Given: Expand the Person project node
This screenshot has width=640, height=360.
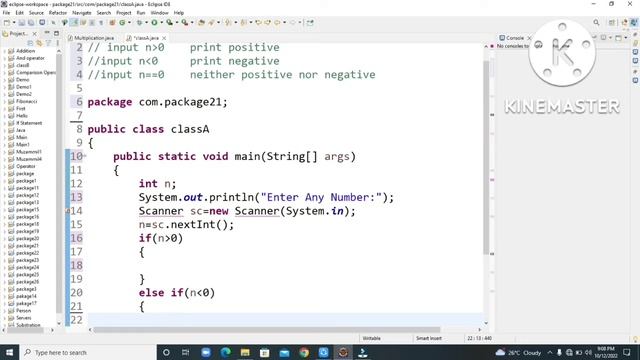Looking at the screenshot, I should tap(5, 311).
